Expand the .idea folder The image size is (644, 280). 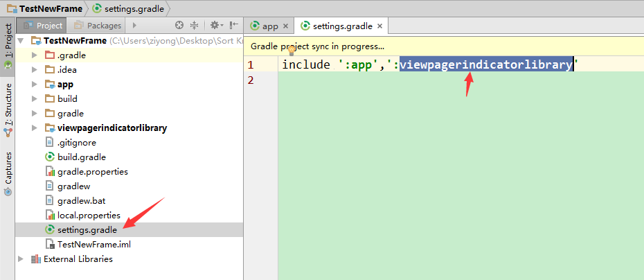(35, 70)
